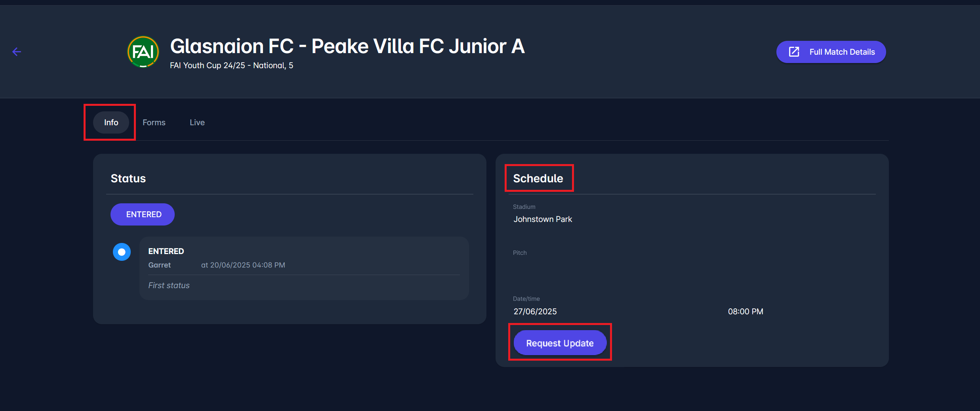This screenshot has height=411, width=980.
Task: Click the ENTERED status pill
Action: (143, 214)
